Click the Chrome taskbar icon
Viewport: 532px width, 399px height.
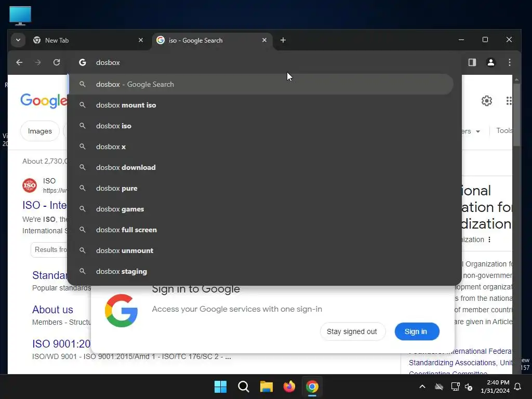tap(312, 387)
